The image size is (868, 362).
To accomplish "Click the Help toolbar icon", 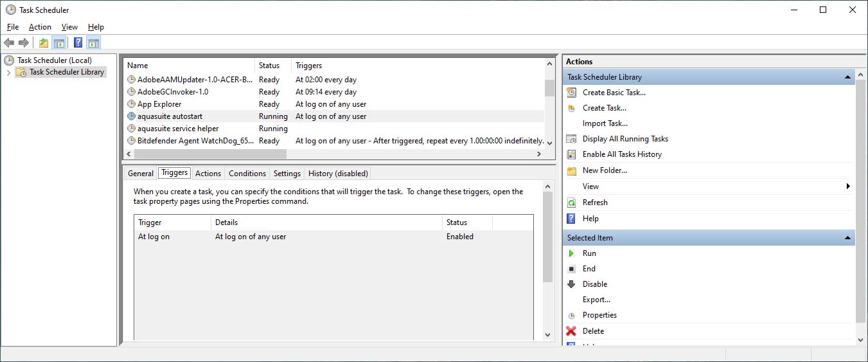I will point(78,43).
